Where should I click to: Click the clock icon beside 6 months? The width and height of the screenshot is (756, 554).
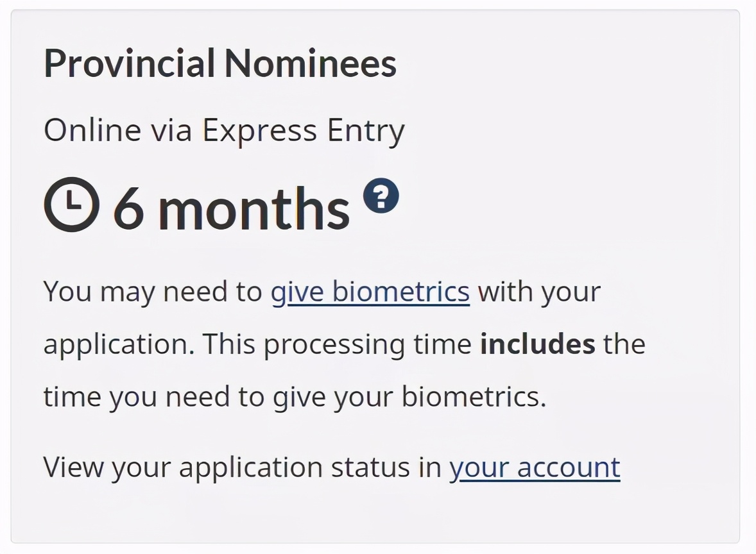coord(72,205)
